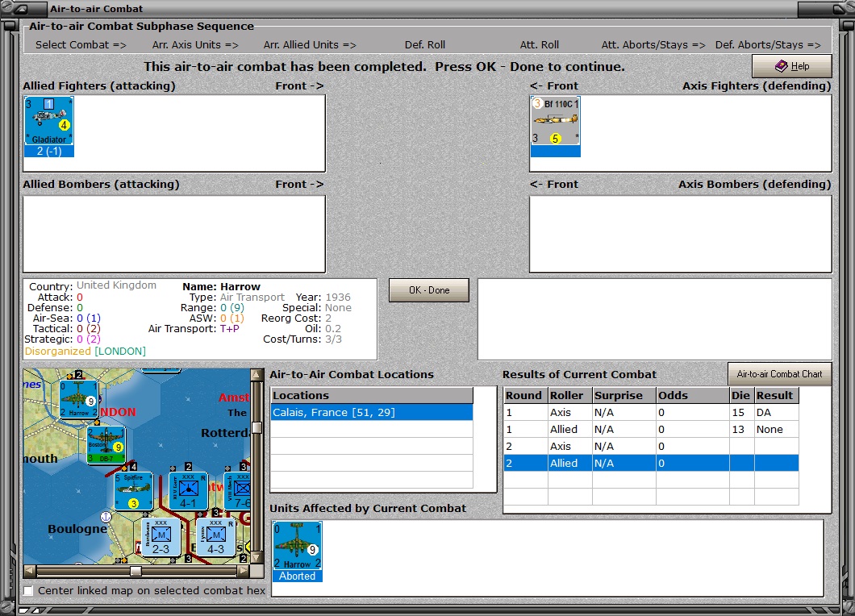Click the None result cell
The image size is (855, 616).
[777, 430]
